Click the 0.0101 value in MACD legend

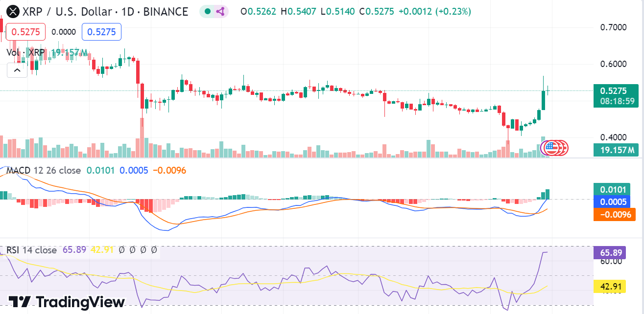[x=101, y=170]
